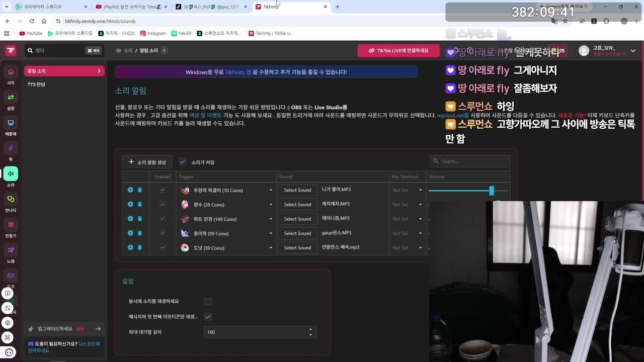Click TikTok LIVE에 연결하세요 button
644x362 pixels.
tap(398, 51)
